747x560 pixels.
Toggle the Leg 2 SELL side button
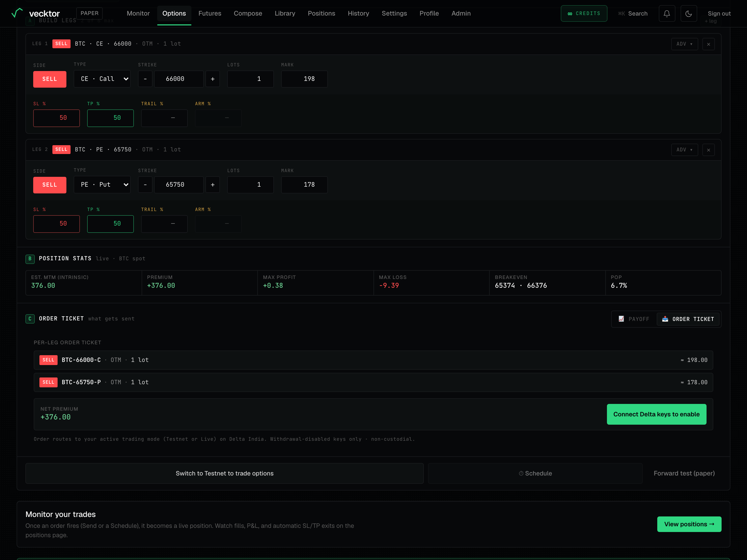[x=50, y=185]
